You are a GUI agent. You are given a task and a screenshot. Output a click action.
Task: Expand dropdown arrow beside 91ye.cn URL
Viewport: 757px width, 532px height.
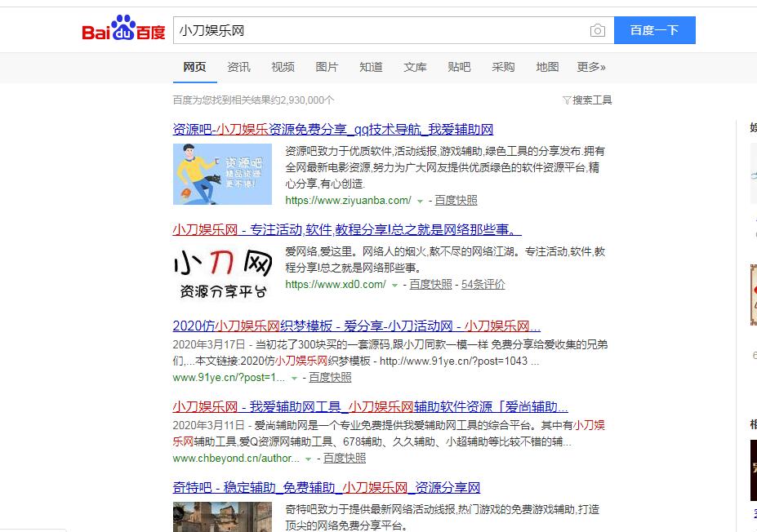click(294, 378)
